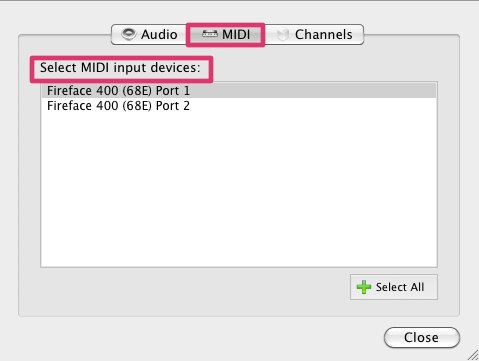Screen dimensions: 479x361
Task: Click the 'Select All' text label
Action: (400, 287)
